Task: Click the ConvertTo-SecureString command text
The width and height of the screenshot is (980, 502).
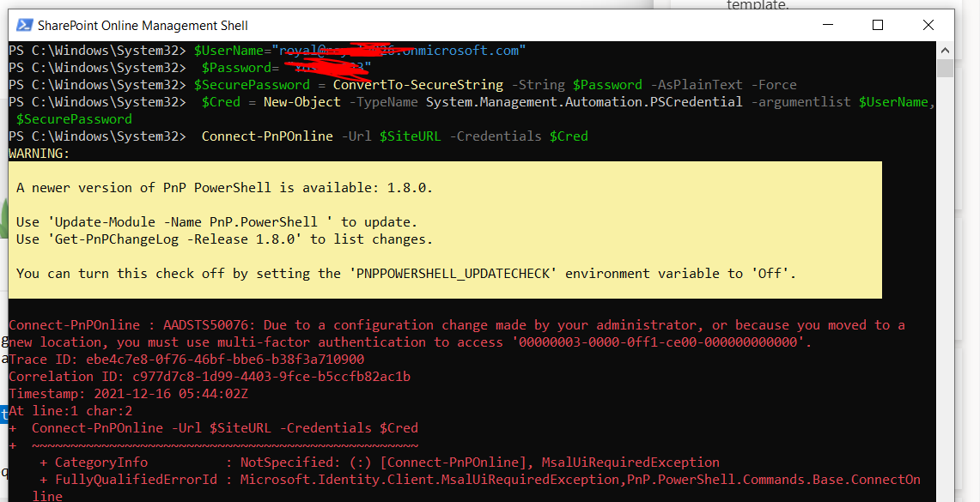Action: [x=417, y=85]
